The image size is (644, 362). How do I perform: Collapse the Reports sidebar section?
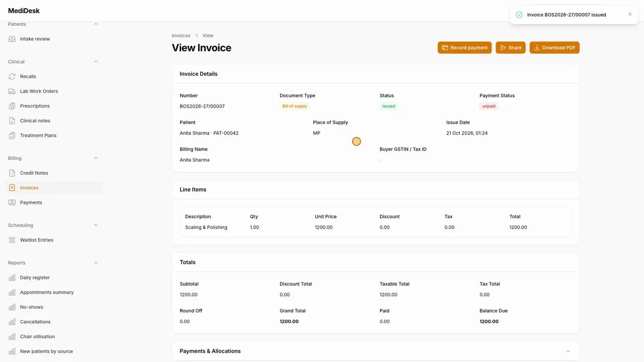click(96, 263)
